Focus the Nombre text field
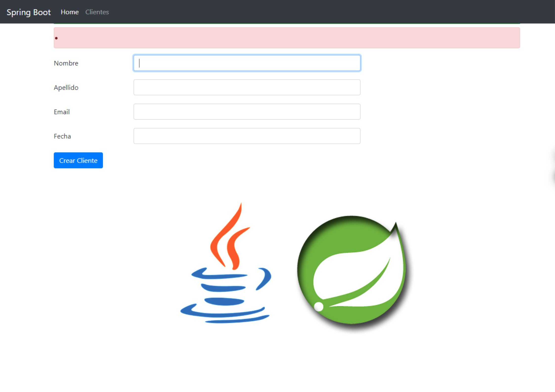Viewport: 555px width, 392px height. pyautogui.click(x=247, y=63)
